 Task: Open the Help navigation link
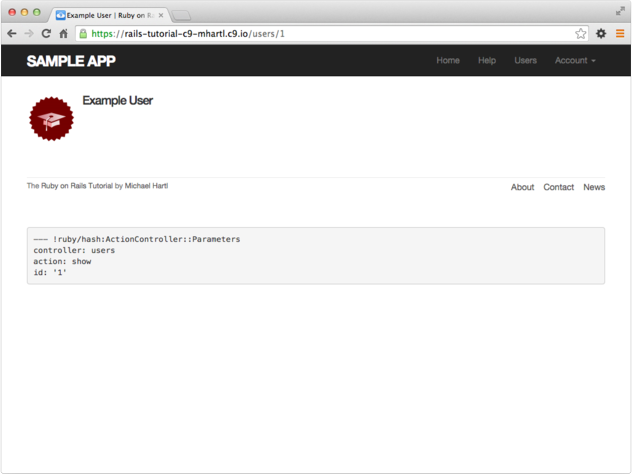[x=487, y=61]
